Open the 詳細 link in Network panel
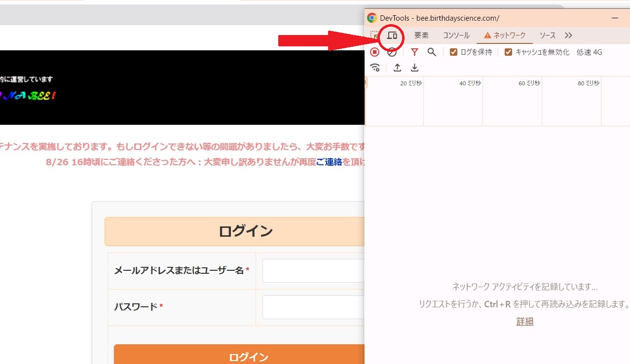The height and width of the screenshot is (364, 630). [524, 321]
